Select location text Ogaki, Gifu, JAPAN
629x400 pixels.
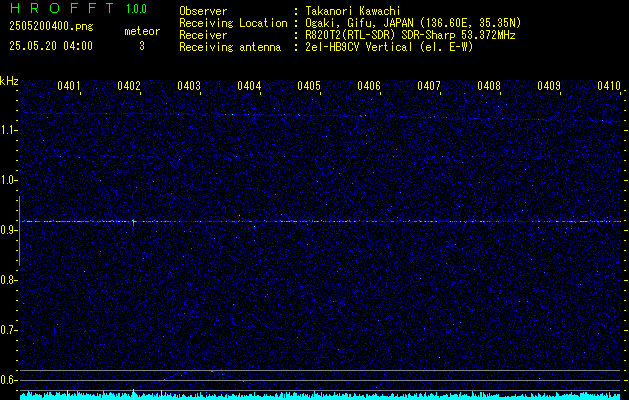click(359, 23)
